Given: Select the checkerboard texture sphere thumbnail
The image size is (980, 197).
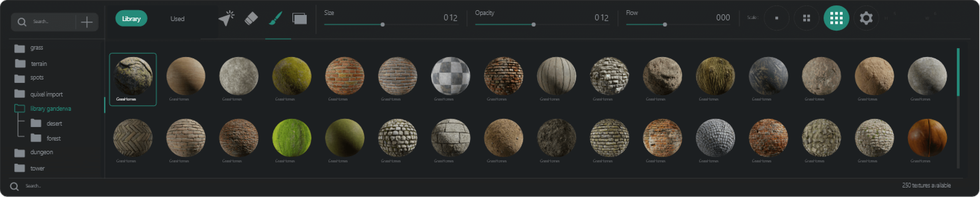Looking at the screenshot, I should (x=450, y=76).
